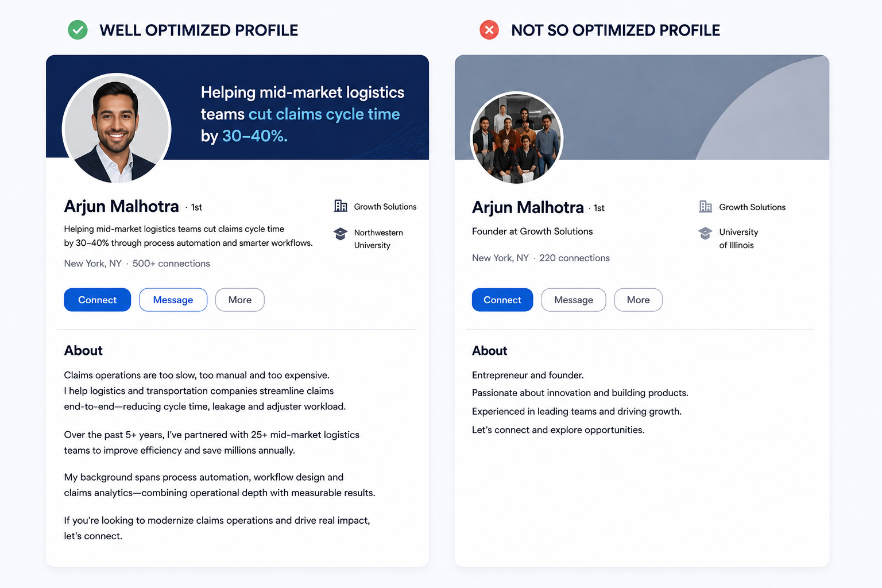Image resolution: width=882 pixels, height=588 pixels.
Task: Click the line 'Entrepreneur and founder.'
Action: click(528, 375)
